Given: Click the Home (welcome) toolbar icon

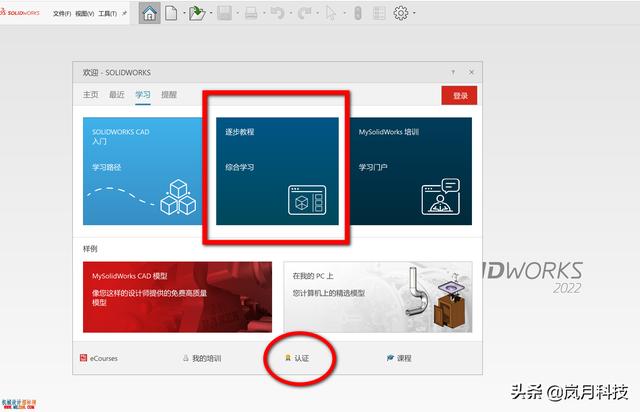Looking at the screenshot, I should pos(149,13).
